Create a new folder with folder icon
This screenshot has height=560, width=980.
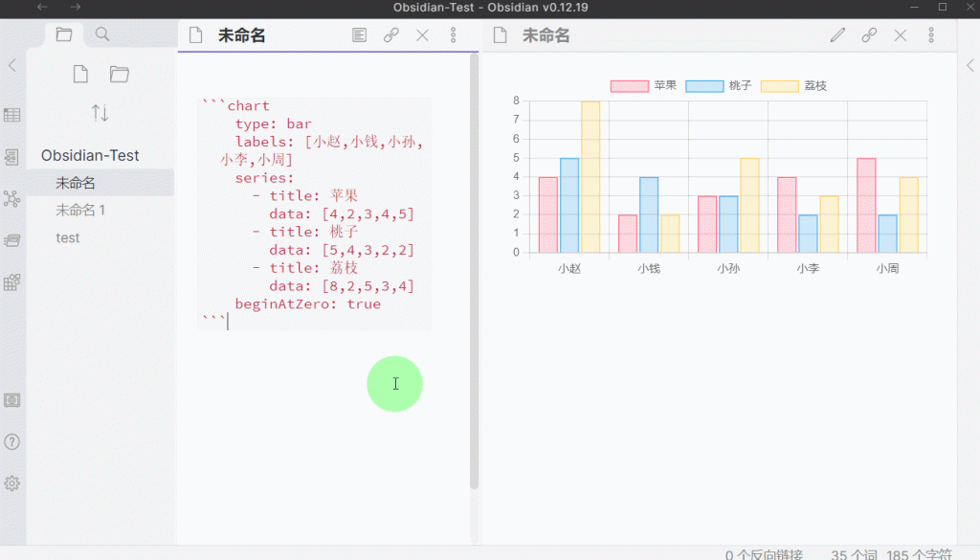(120, 75)
